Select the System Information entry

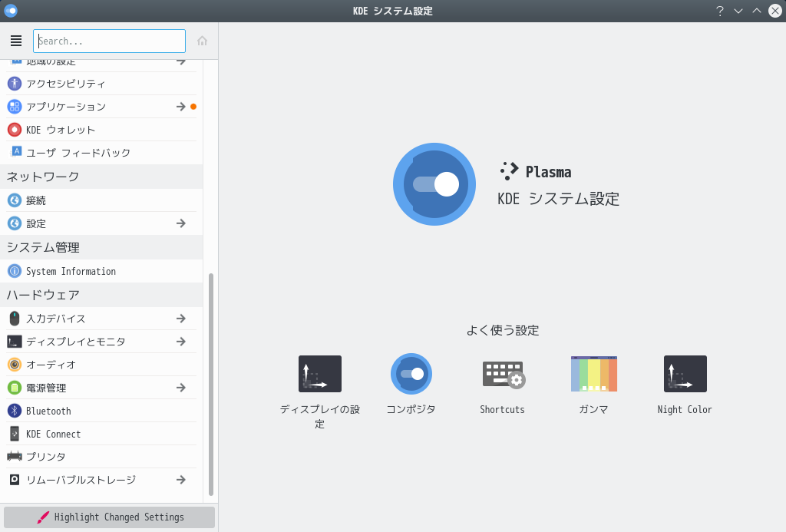coord(71,271)
